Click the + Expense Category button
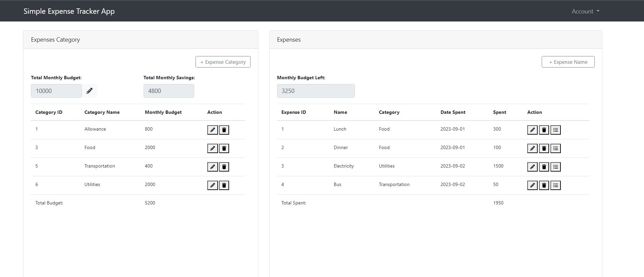The image size is (644, 277). click(223, 62)
